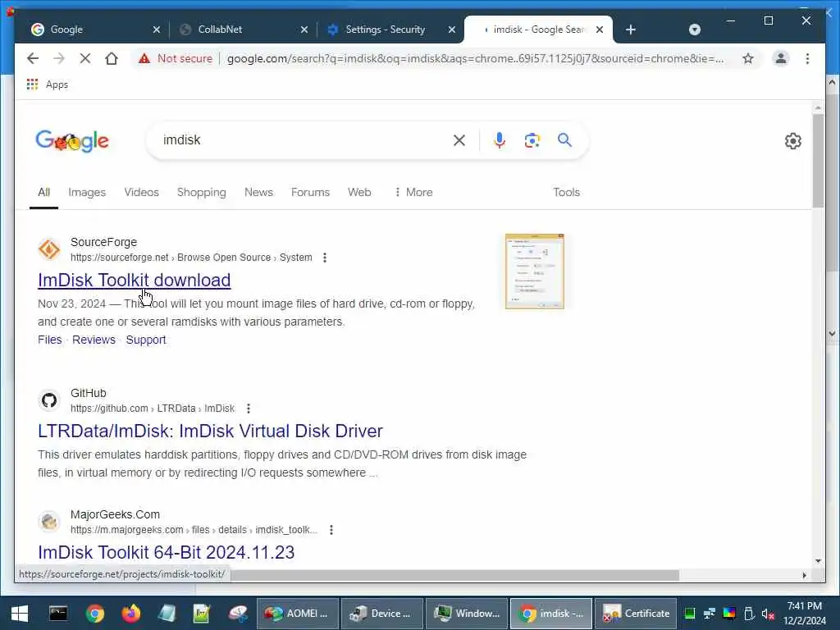Click the MajorGeeks site favicon
840x630 pixels.
[x=49, y=521]
